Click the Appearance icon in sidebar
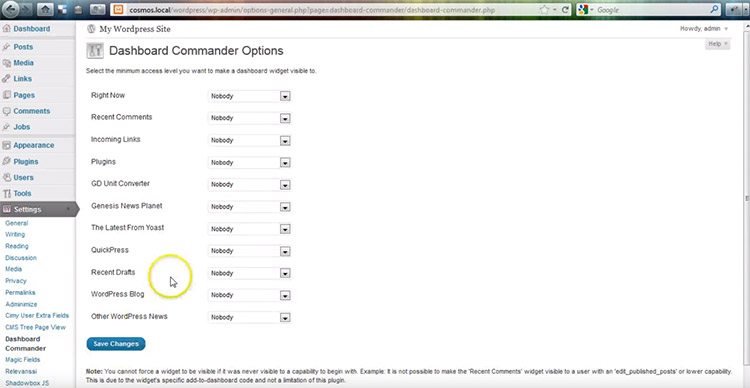Screen dimensions: 750x388 (6, 145)
